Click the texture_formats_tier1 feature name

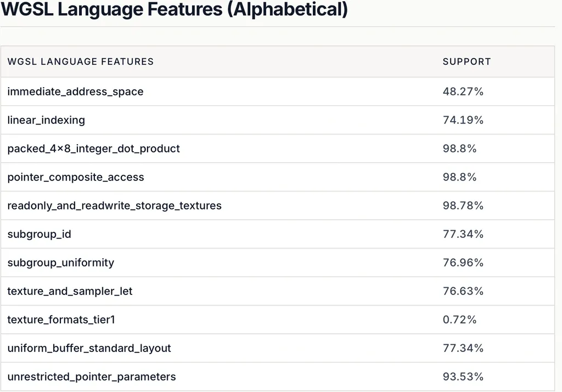tap(61, 320)
